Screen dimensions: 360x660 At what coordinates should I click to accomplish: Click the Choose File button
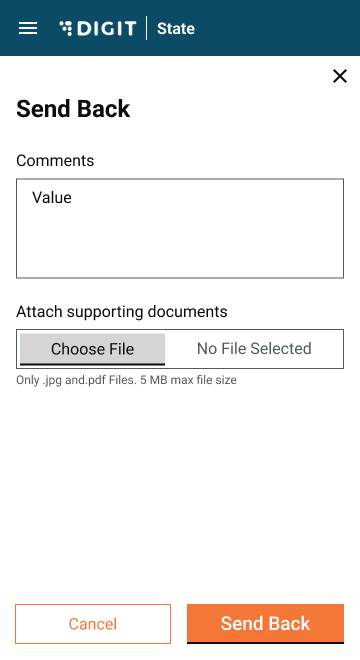(x=92, y=349)
